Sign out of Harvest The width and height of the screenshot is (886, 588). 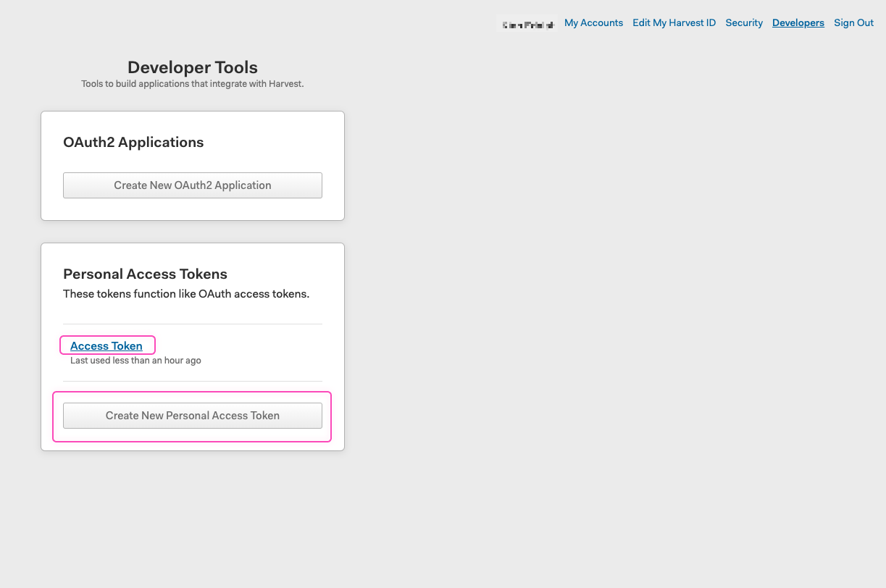853,22
